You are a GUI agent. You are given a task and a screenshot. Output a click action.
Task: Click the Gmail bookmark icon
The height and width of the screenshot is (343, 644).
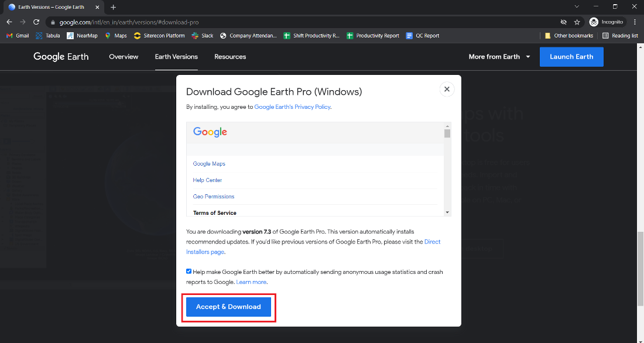(9, 36)
